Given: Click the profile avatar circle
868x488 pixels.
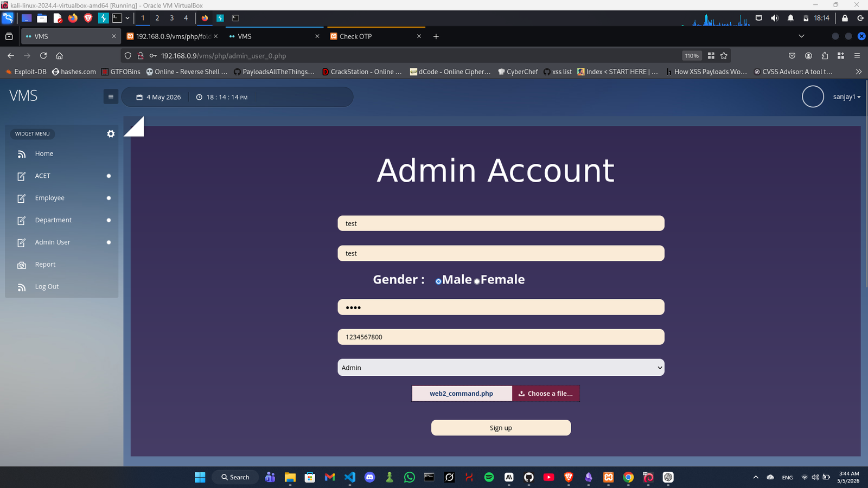Looking at the screenshot, I should tap(813, 97).
